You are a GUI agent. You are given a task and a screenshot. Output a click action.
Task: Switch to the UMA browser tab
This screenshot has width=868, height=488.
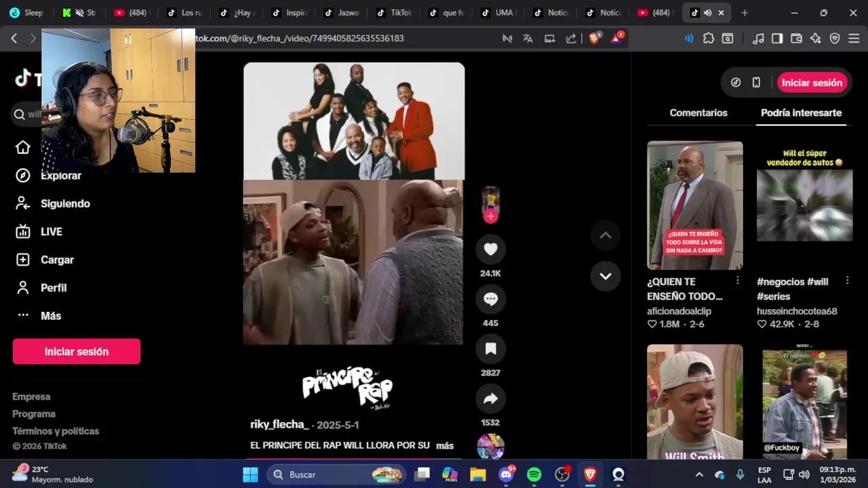(498, 13)
